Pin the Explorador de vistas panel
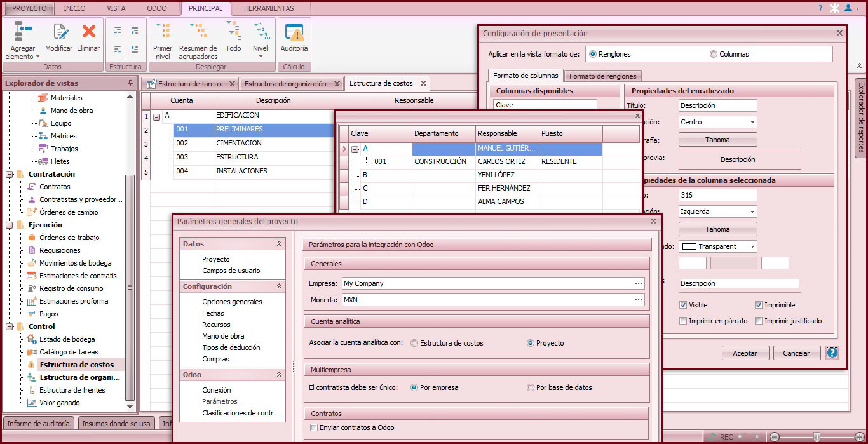868x444 pixels. tap(130, 83)
